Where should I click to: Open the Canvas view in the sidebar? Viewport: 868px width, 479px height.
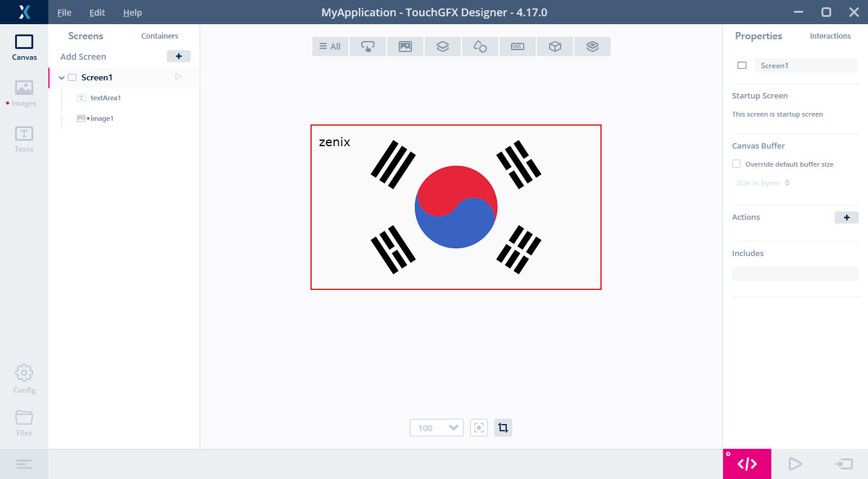tap(24, 48)
